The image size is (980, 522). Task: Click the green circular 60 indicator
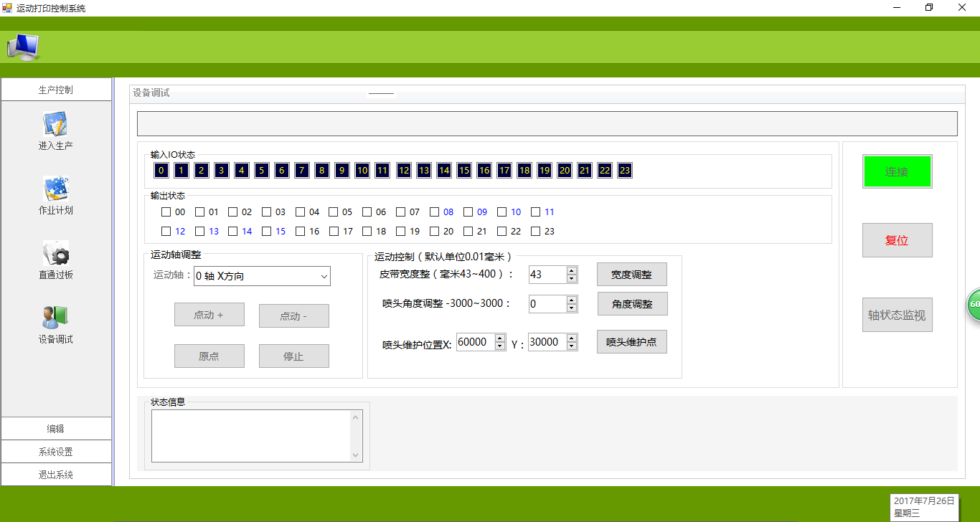(x=974, y=305)
